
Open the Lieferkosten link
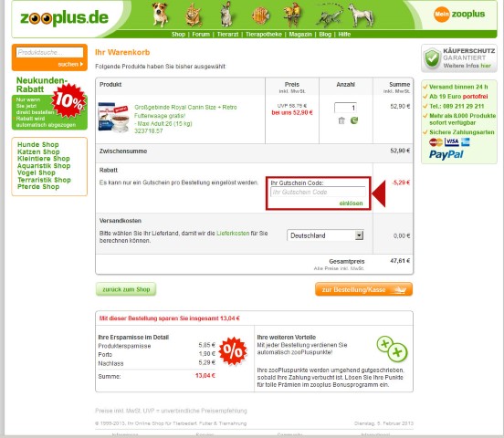point(233,234)
